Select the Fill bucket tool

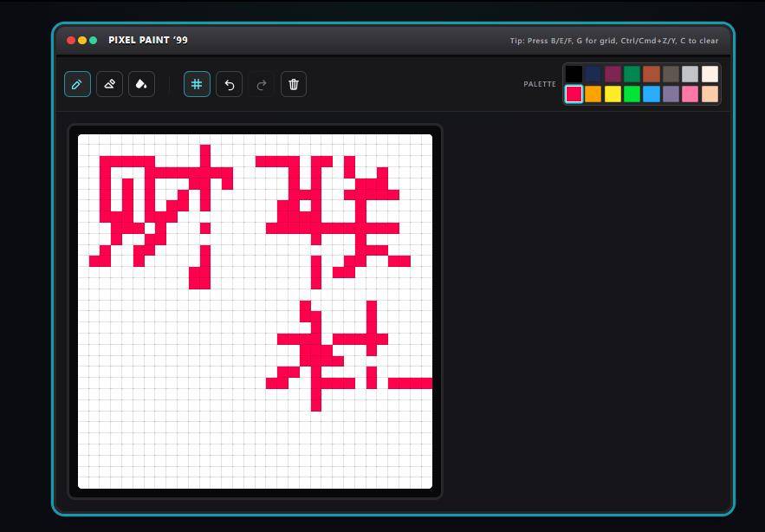141,84
